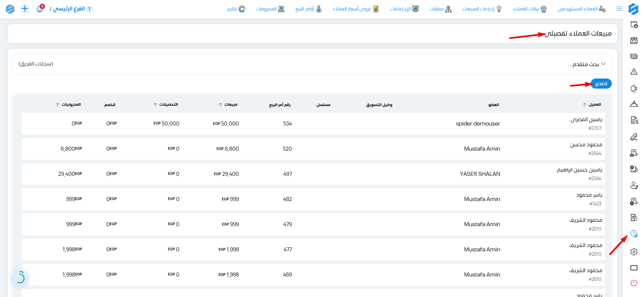This screenshot has height=297, width=644.
Task: Expand the بحث متقدم advanced search panel
Action: 587,64
